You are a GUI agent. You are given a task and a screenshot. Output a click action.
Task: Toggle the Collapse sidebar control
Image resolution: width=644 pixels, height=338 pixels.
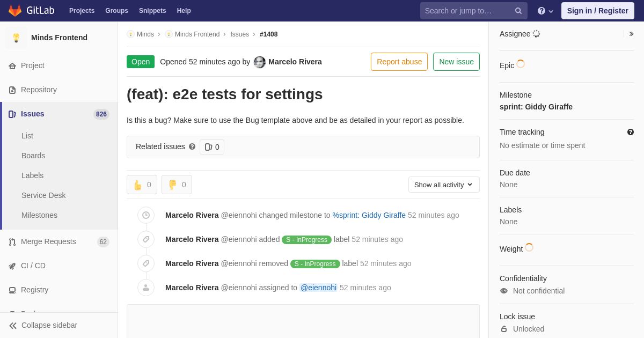43,325
